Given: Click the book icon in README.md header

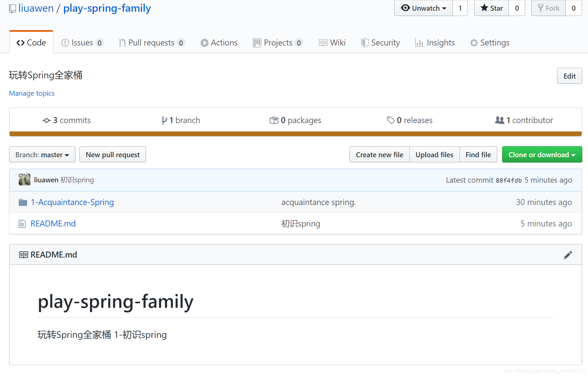Looking at the screenshot, I should 23,255.
